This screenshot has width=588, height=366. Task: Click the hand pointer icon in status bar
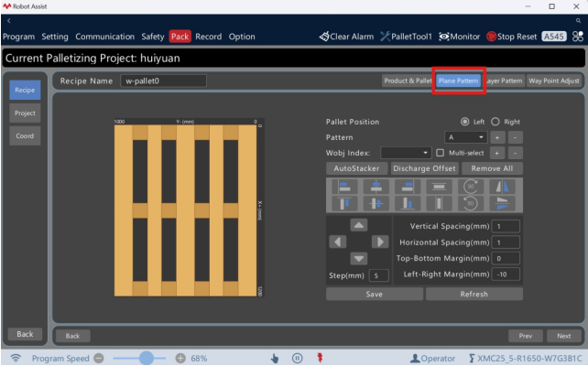tap(275, 359)
